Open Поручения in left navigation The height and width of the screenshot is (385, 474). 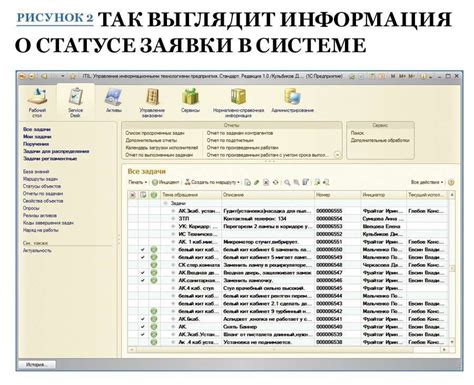[x=36, y=144]
